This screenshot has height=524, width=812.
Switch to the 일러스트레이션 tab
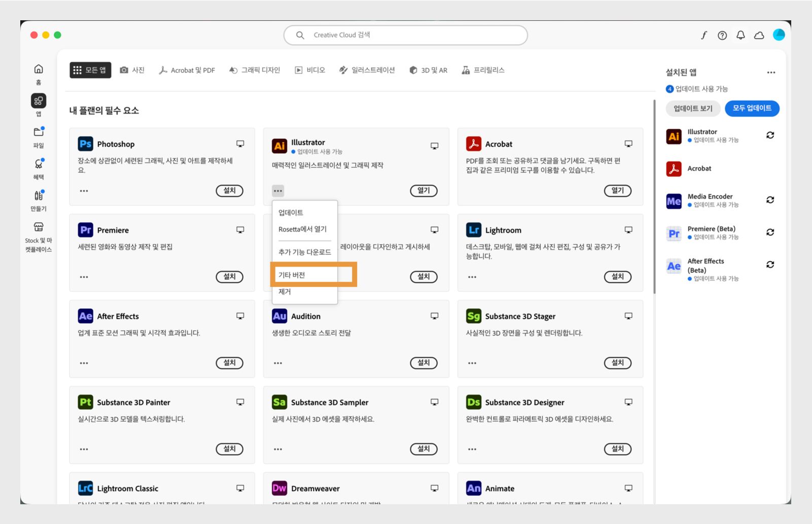pos(367,70)
